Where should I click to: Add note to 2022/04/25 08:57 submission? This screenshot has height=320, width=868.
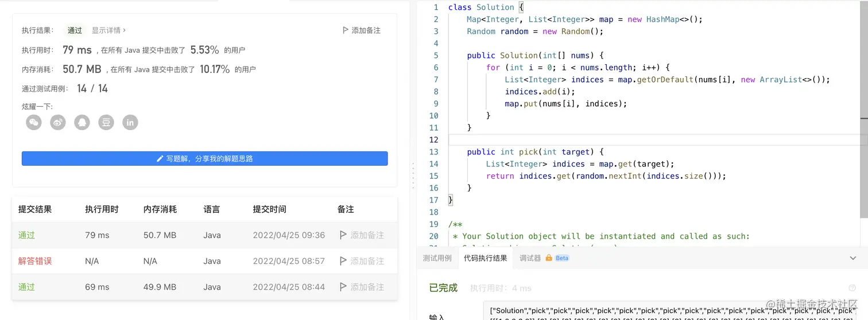point(362,261)
